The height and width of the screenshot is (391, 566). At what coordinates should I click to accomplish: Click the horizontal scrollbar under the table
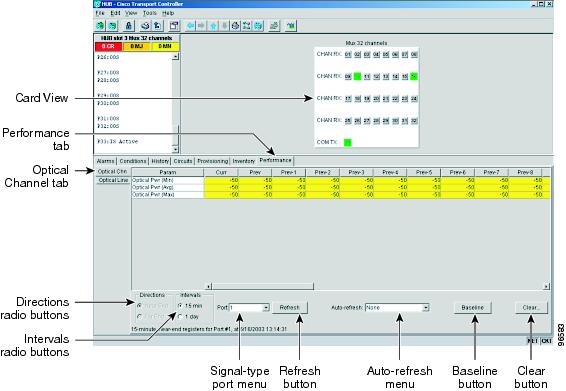point(378,286)
